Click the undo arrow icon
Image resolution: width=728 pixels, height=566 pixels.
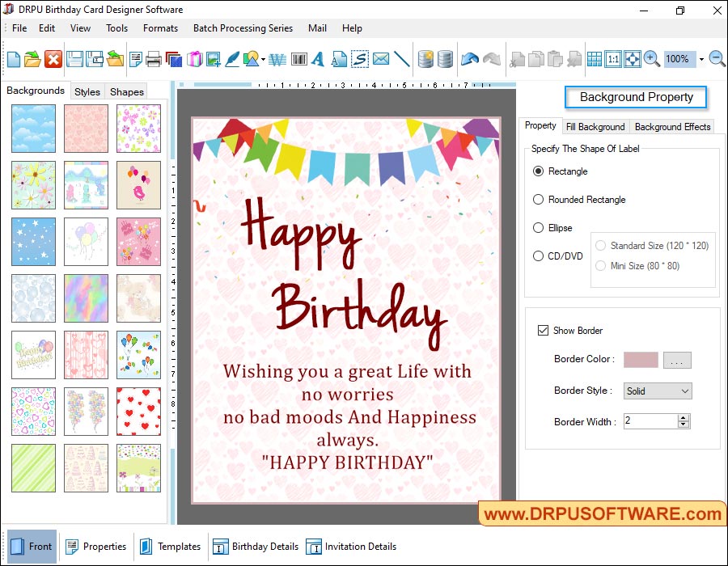pos(470,57)
